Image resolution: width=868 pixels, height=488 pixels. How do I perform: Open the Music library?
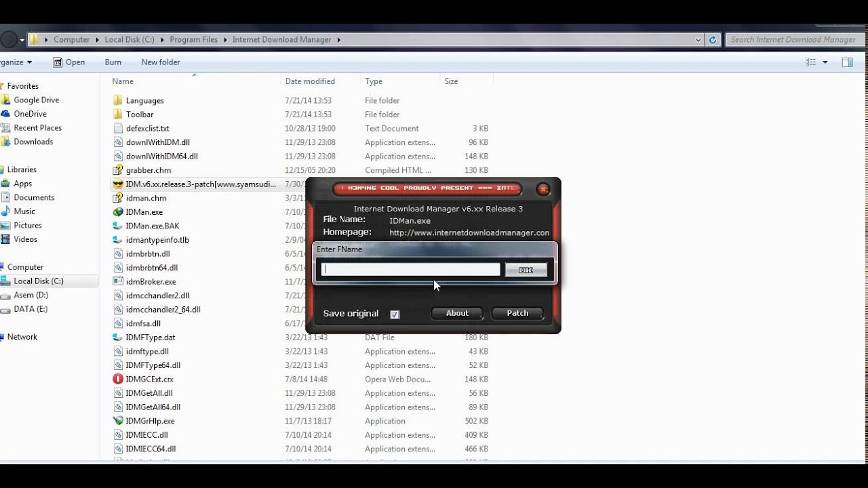click(24, 211)
